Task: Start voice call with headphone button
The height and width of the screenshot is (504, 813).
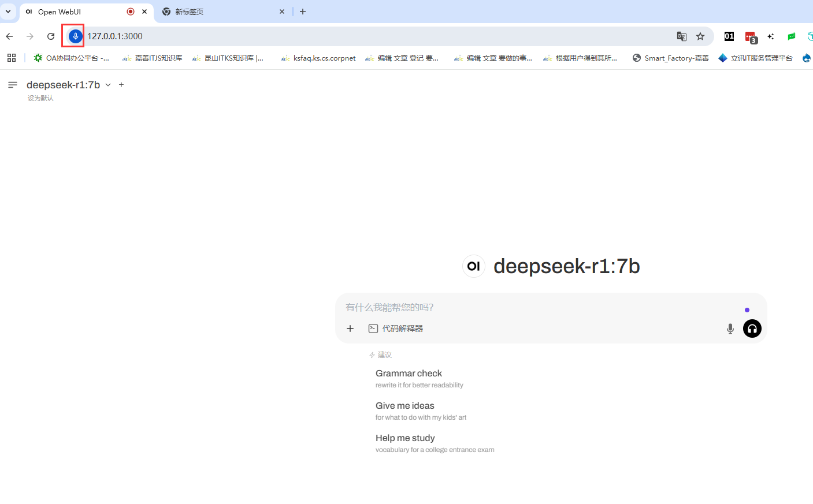Action: [x=752, y=328]
